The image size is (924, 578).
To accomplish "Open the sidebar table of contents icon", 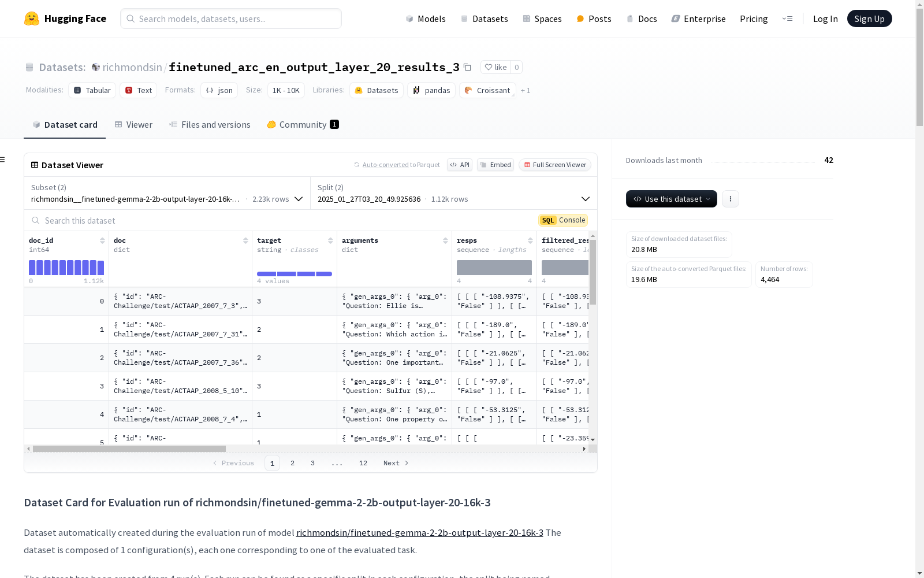I will [3, 160].
